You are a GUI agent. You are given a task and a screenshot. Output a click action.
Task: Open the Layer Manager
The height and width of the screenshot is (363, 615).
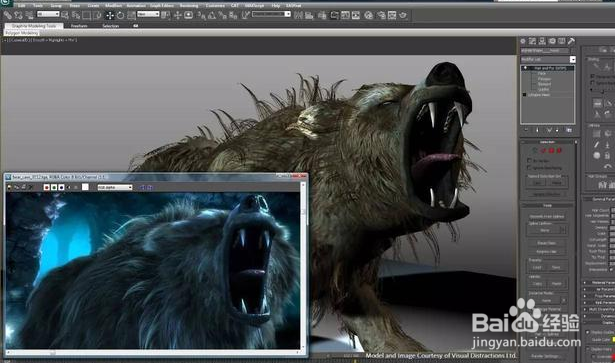coord(322,15)
